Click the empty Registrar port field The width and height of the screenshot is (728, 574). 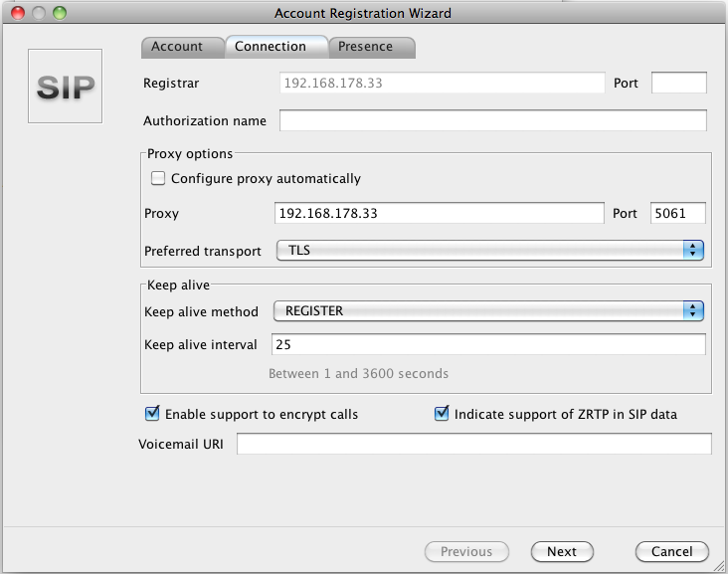tap(678, 84)
